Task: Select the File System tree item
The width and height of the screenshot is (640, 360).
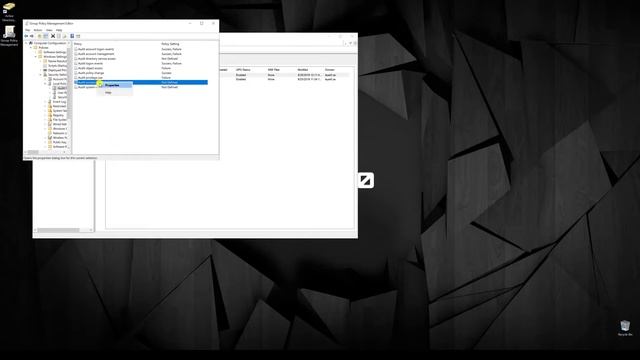Action: [x=57, y=120]
